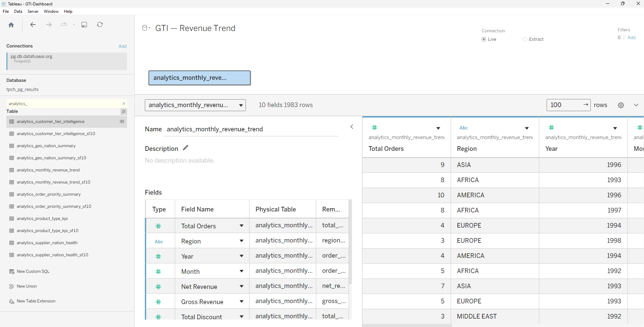Click New Union label

[27, 286]
